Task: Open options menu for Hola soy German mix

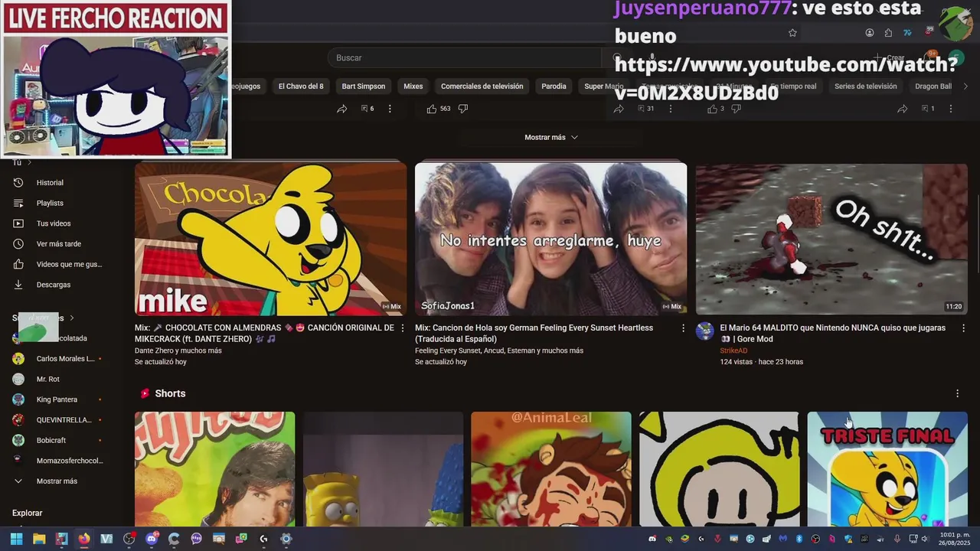Action: pos(684,328)
